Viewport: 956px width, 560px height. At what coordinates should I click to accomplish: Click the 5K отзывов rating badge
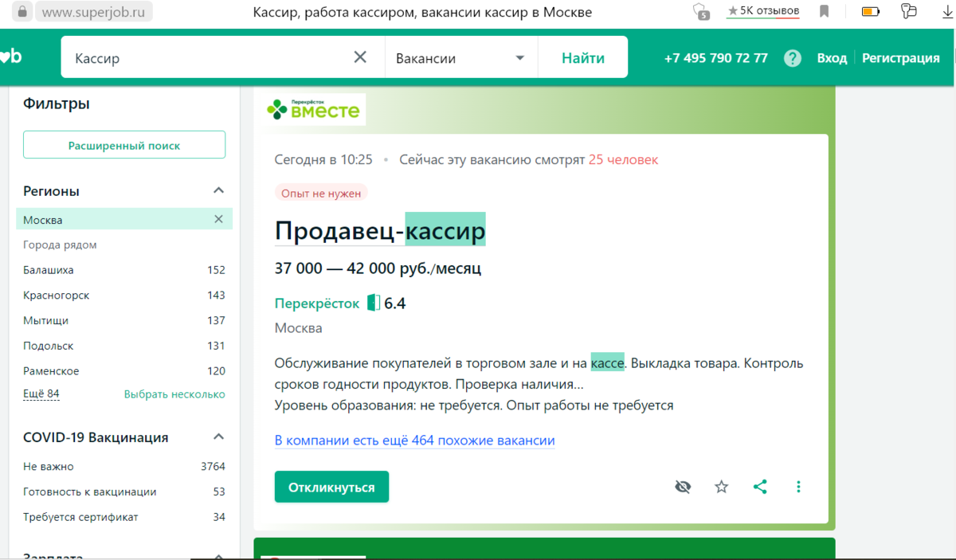[763, 11]
